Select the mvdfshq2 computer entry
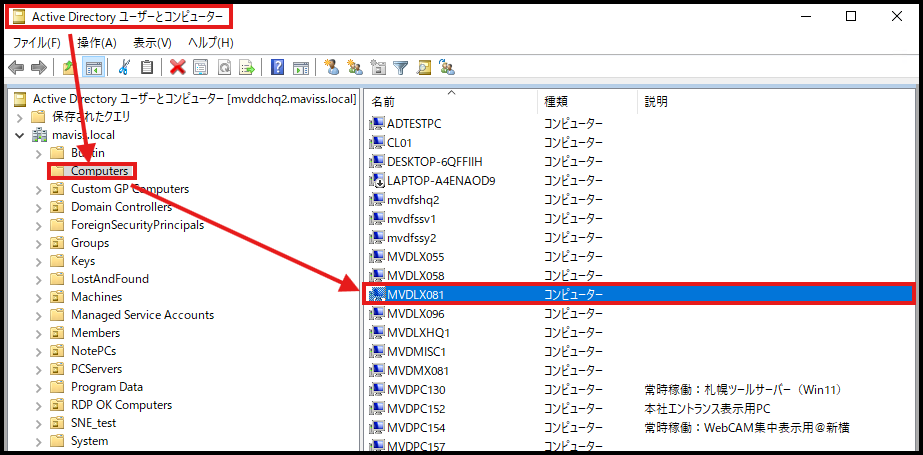The width and height of the screenshot is (923, 455). tap(413, 200)
